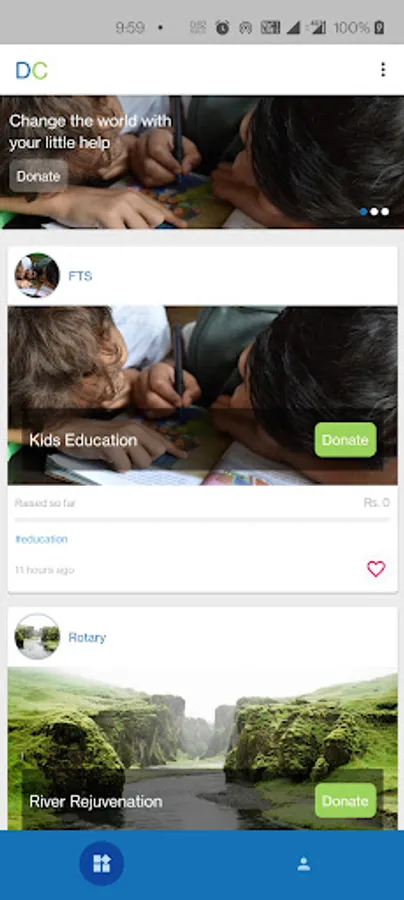The width and height of the screenshot is (404, 900).
Task: Open the FTS organization name link
Action: click(80, 276)
